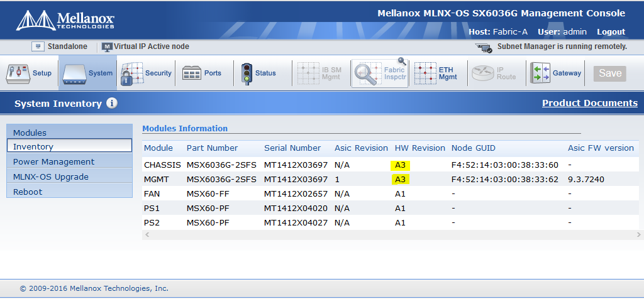
Task: Select the FAN module cell
Action: (x=152, y=193)
